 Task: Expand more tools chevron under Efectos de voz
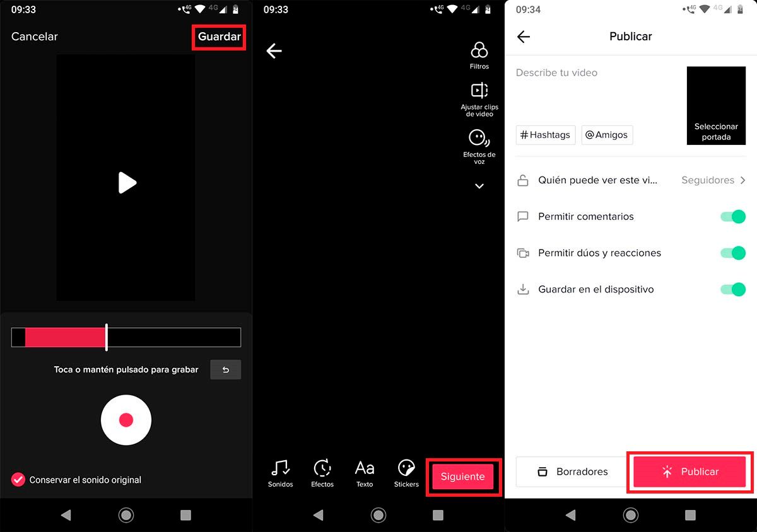(479, 186)
